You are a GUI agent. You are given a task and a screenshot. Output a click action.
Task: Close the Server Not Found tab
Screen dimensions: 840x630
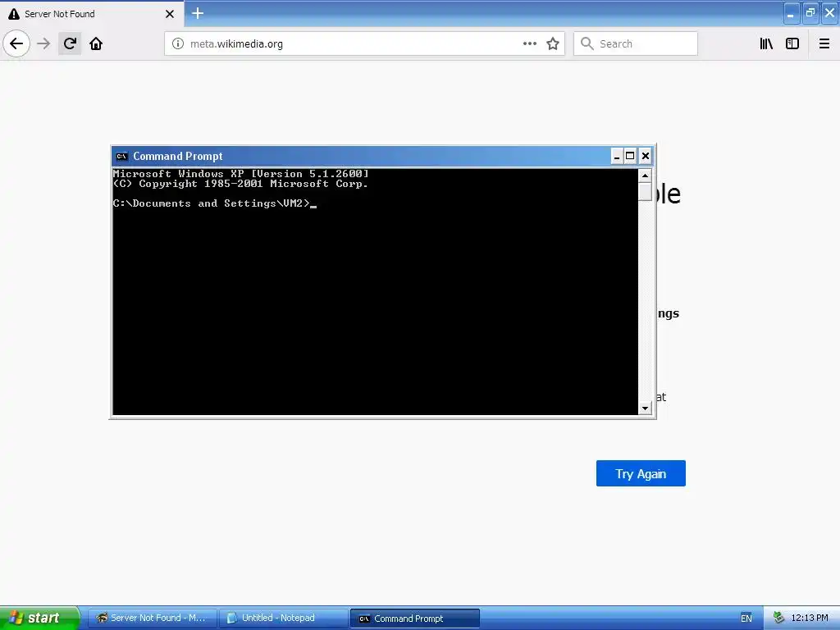point(169,14)
